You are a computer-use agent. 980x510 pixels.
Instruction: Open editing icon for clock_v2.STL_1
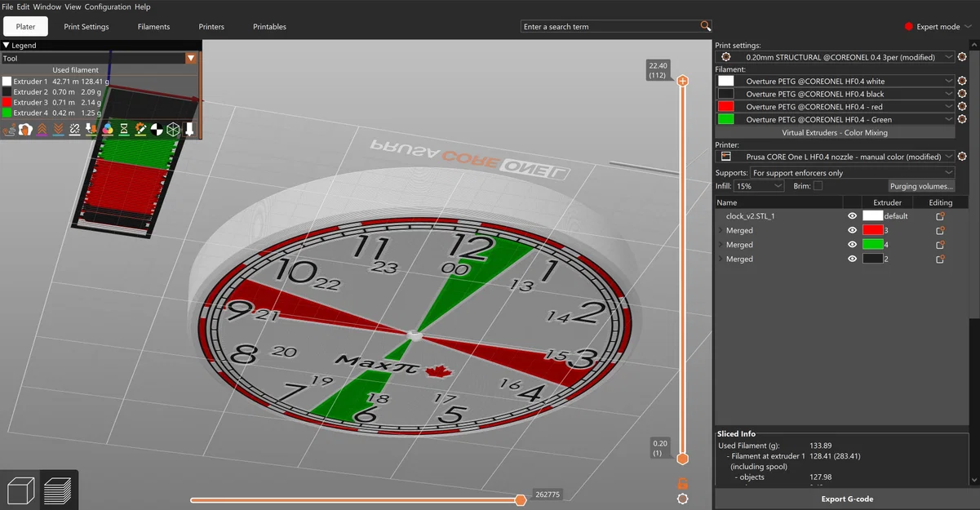[x=940, y=216]
